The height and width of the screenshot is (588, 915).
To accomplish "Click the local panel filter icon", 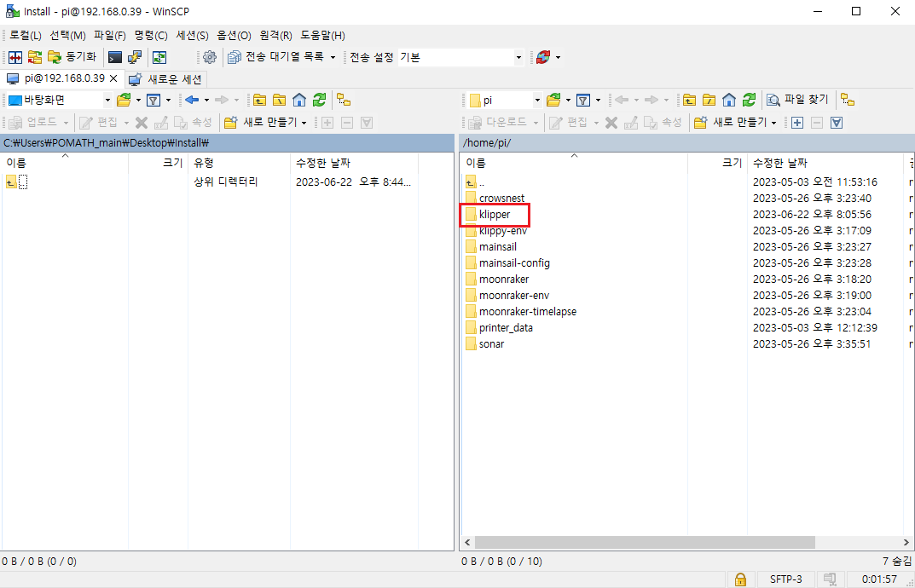I will [x=153, y=101].
